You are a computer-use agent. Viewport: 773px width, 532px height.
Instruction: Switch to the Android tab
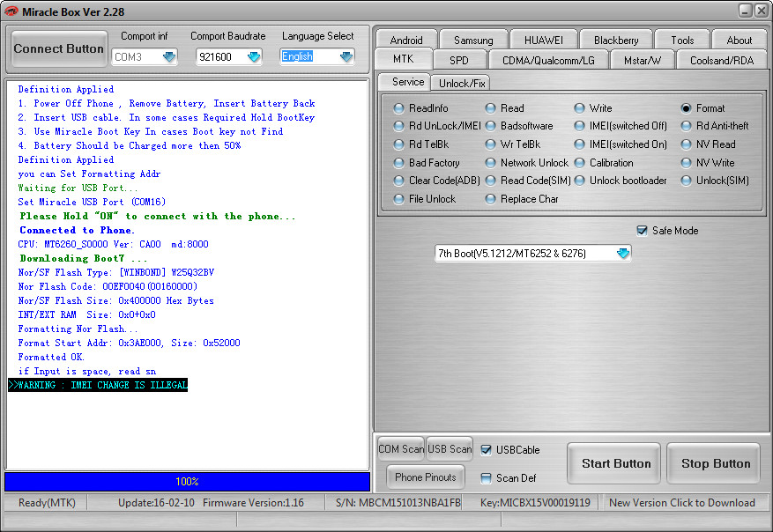click(406, 40)
